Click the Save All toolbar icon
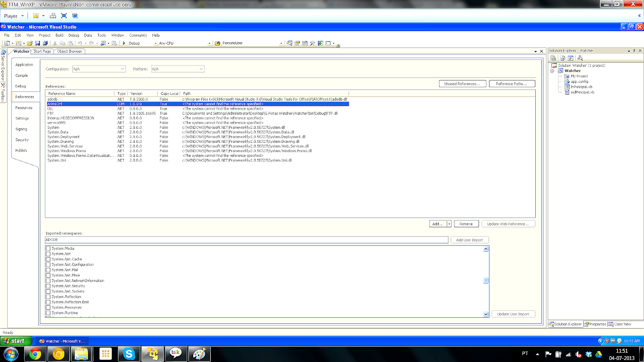This screenshot has height=362, width=644. (45, 43)
